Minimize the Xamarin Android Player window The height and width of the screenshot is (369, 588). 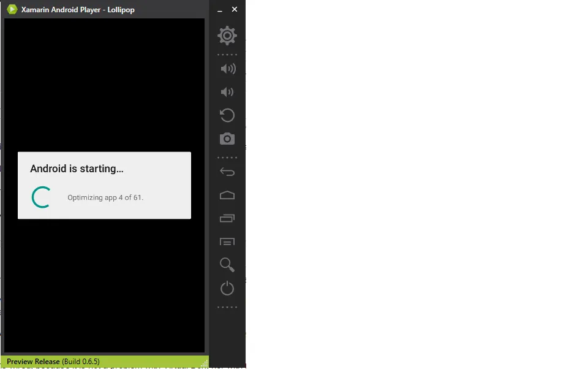220,10
